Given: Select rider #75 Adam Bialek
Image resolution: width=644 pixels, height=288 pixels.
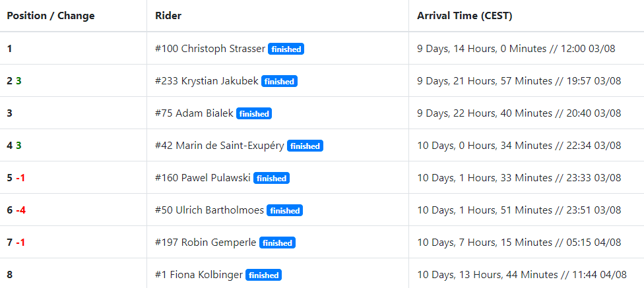Looking at the screenshot, I should (x=194, y=113).
